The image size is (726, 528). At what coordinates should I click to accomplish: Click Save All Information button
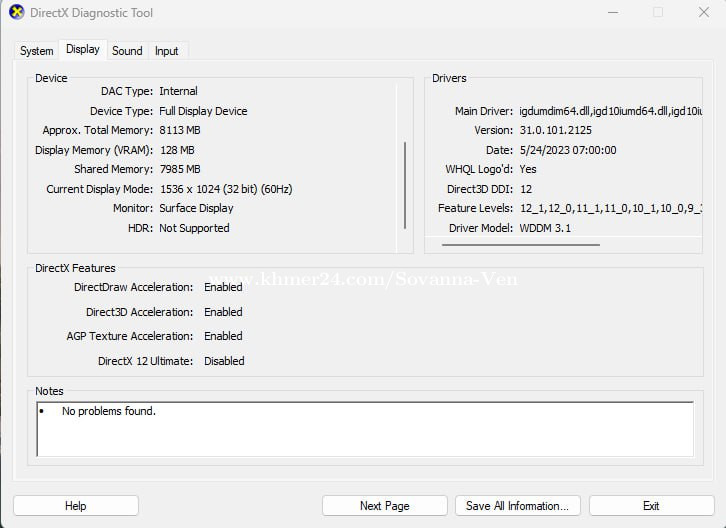[517, 506]
